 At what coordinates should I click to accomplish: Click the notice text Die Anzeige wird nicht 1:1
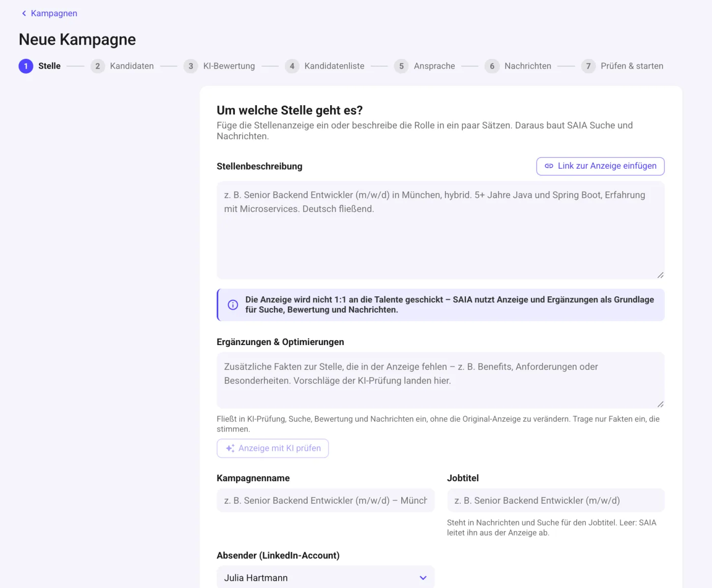pyautogui.click(x=450, y=305)
